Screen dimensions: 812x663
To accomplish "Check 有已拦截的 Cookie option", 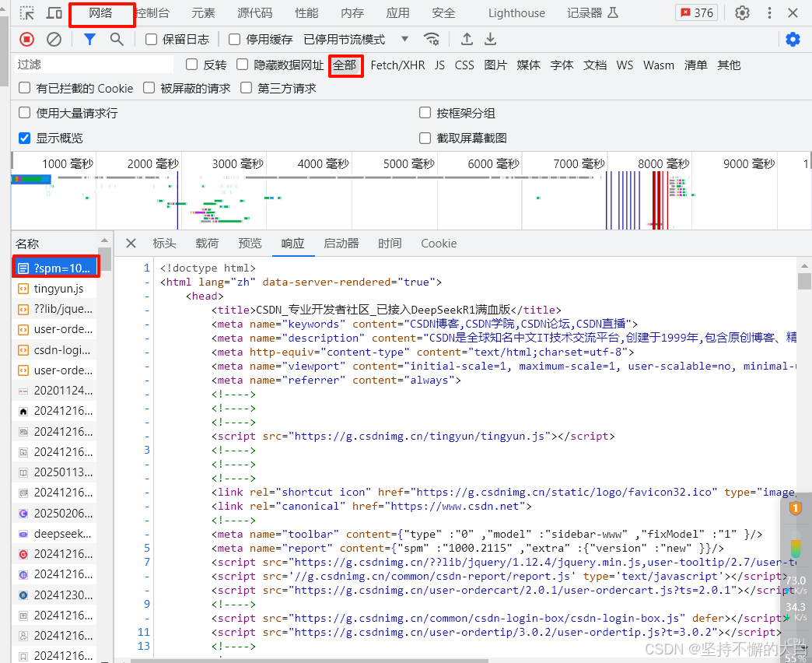I will pos(24,88).
